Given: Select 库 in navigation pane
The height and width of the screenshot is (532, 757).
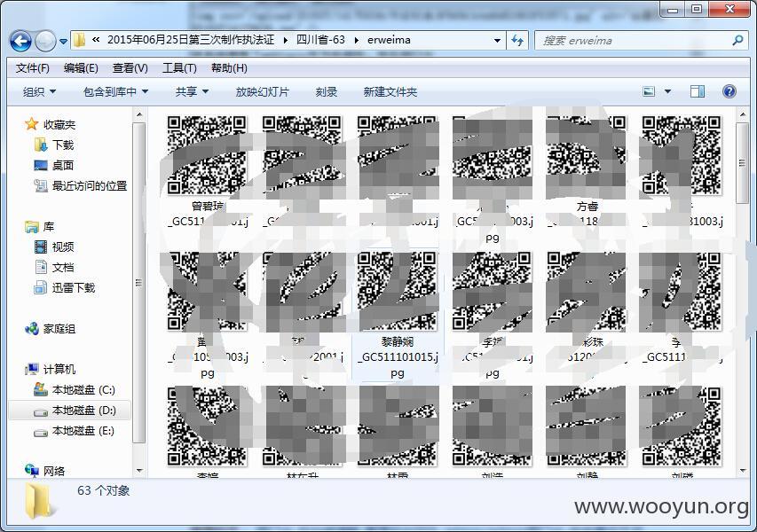Looking at the screenshot, I should [x=48, y=226].
